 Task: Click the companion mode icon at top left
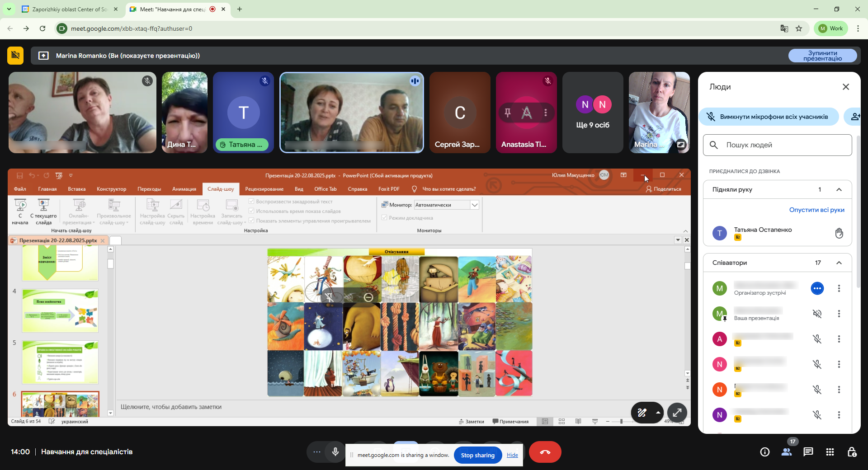coord(15,56)
